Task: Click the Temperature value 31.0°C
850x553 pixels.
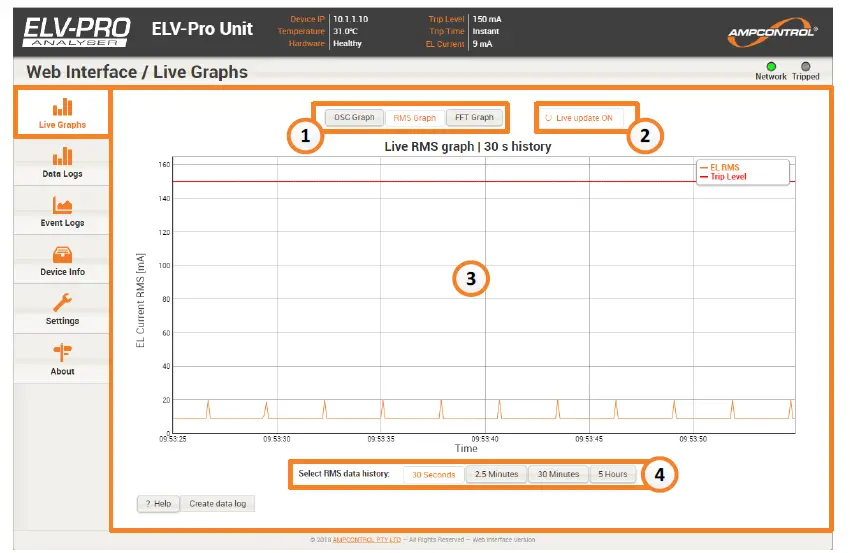Action: (345, 31)
